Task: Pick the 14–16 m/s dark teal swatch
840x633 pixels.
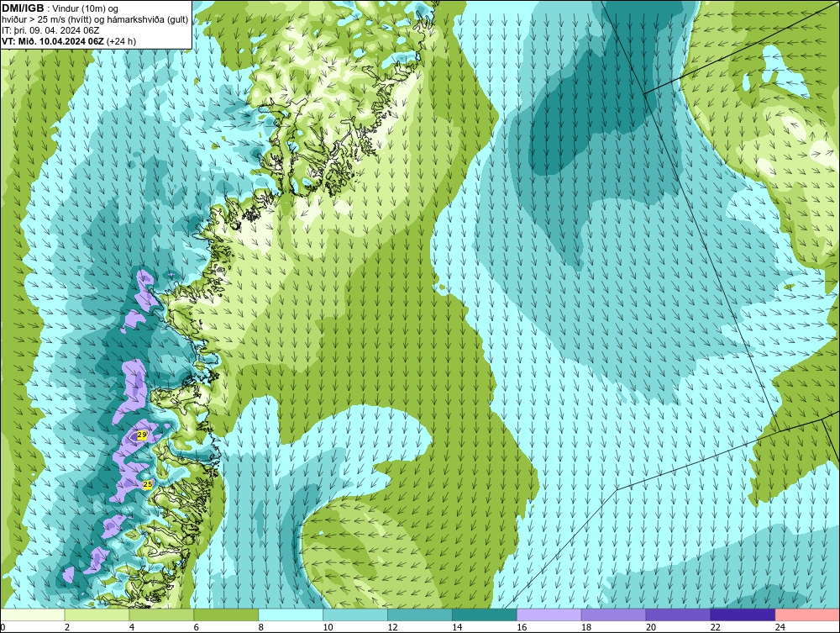Action: [485, 615]
